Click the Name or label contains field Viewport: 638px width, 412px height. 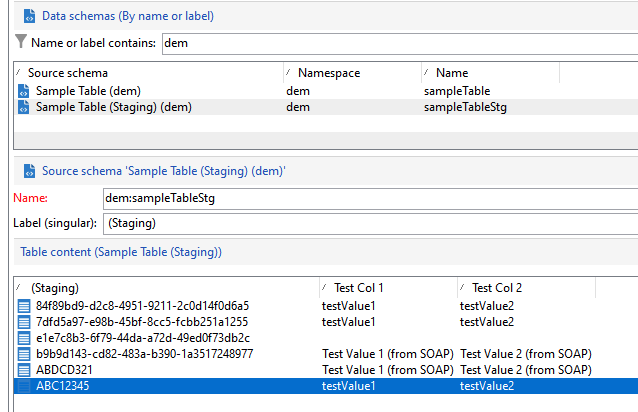click(398, 43)
